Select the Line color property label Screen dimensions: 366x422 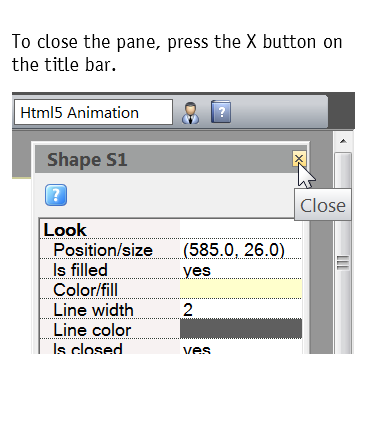92,330
